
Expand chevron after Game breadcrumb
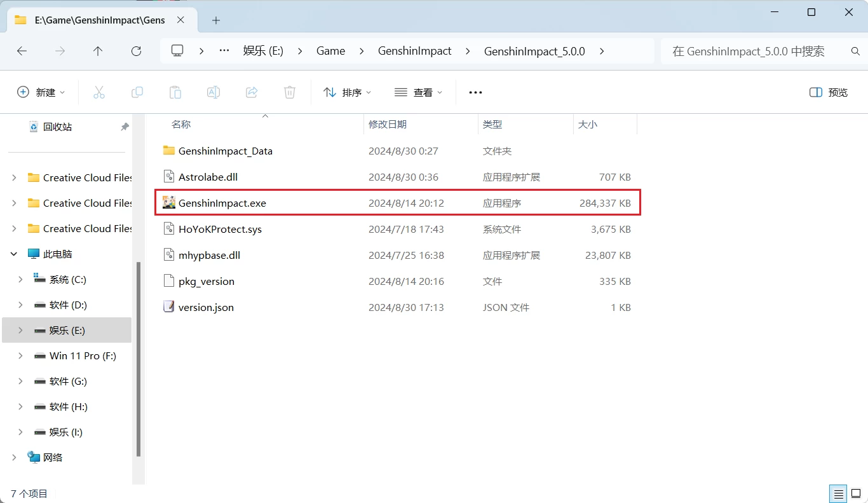tap(362, 51)
